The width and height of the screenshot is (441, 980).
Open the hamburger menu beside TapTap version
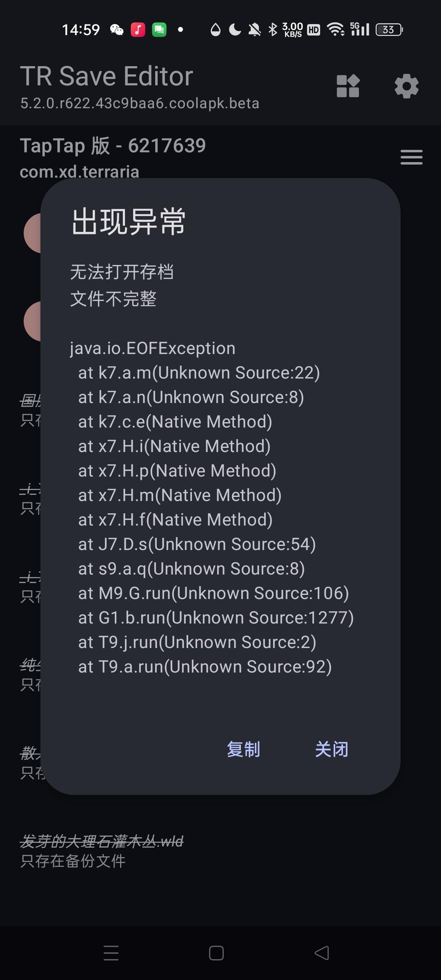411,157
